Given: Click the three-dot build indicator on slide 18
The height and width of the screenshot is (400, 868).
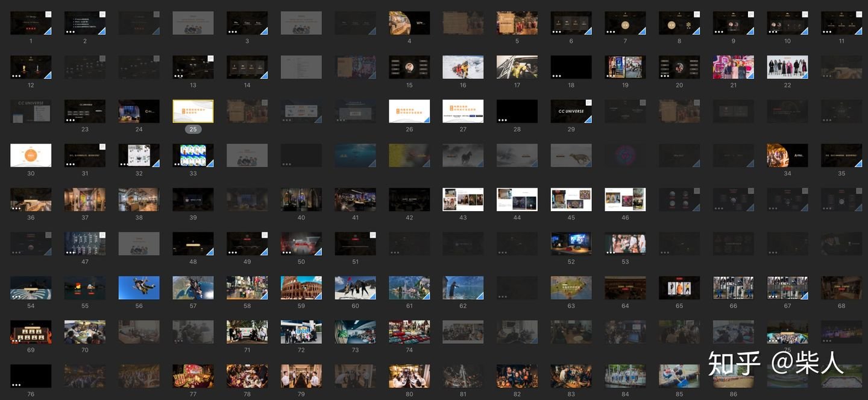Looking at the screenshot, I should 556,75.
